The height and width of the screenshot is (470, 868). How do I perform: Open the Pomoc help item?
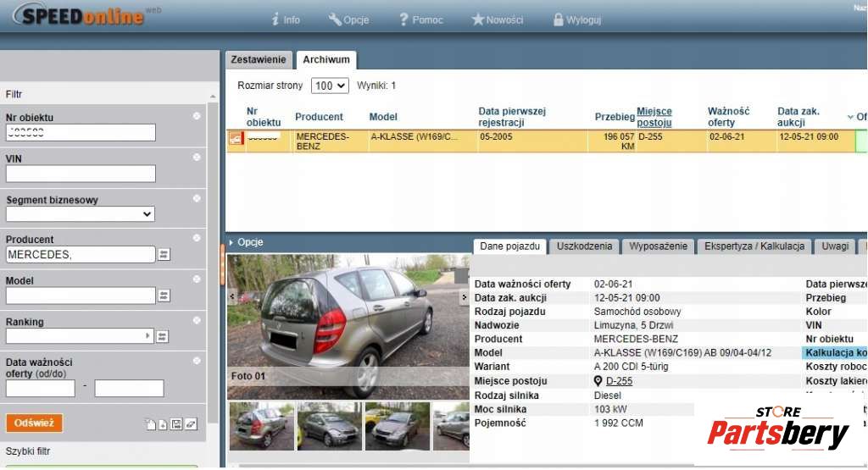click(420, 20)
